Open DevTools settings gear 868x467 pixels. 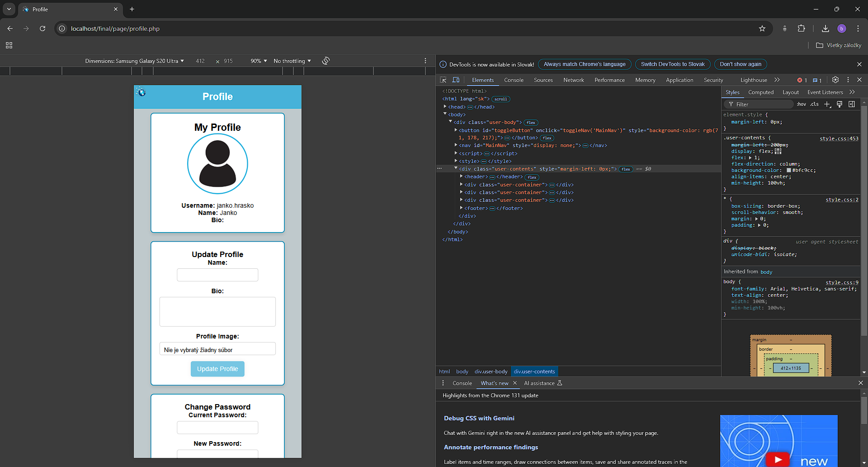[x=835, y=80]
